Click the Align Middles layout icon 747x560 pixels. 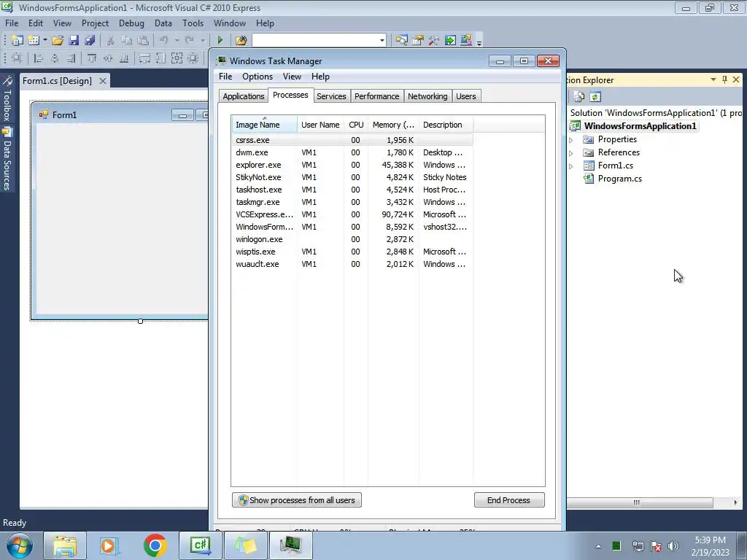click(x=108, y=58)
